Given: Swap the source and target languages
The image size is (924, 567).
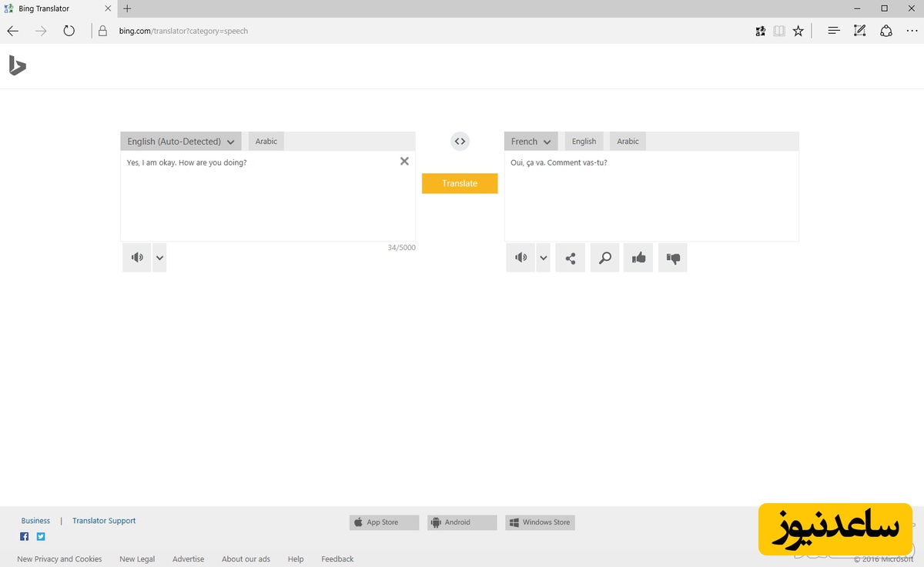Looking at the screenshot, I should point(460,142).
